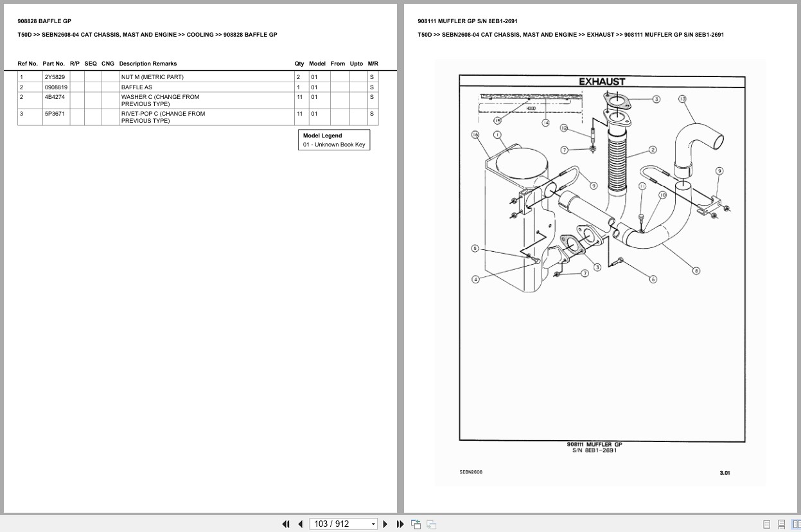Click page number 3.01 in diagram footer
The height and width of the screenshot is (532, 801).
[x=725, y=473]
